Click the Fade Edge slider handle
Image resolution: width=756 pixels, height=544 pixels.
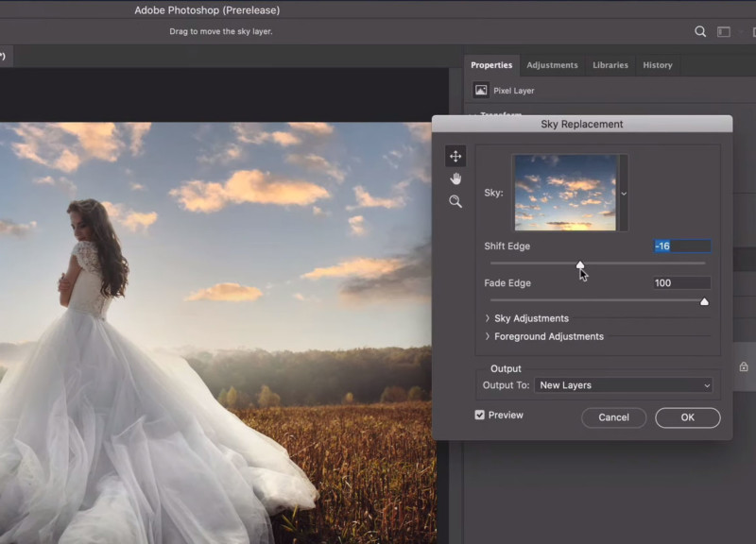coord(704,301)
